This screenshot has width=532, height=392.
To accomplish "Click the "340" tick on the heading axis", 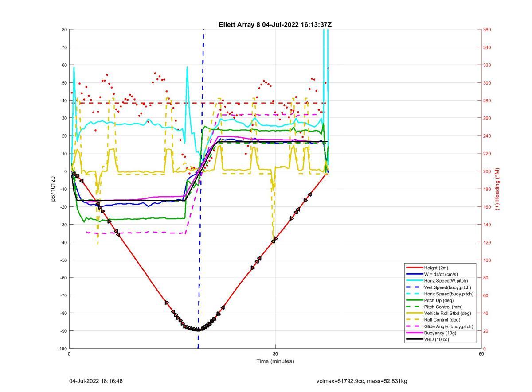I will [487, 47].
